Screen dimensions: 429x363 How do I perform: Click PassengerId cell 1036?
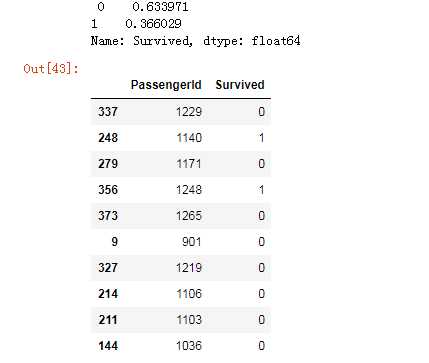(x=189, y=346)
